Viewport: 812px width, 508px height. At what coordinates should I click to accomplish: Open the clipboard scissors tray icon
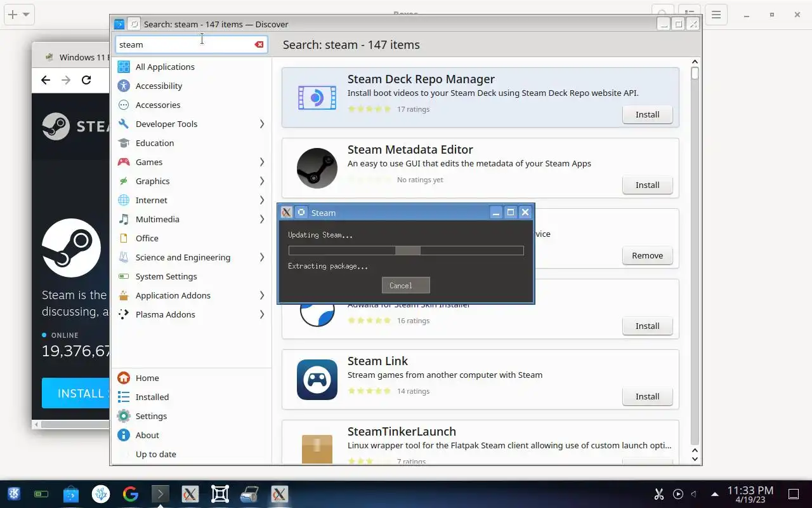coord(658,493)
